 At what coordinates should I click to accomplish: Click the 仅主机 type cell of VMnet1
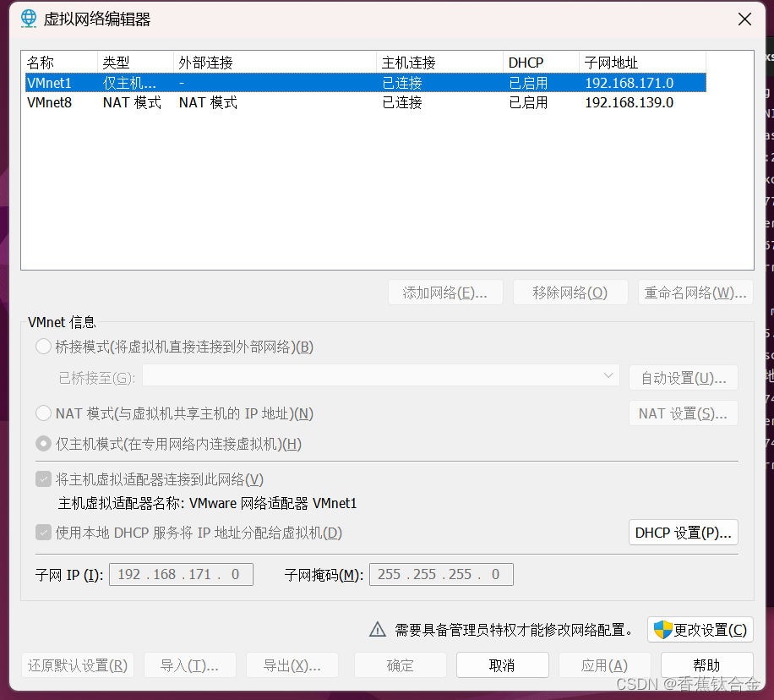[129, 83]
